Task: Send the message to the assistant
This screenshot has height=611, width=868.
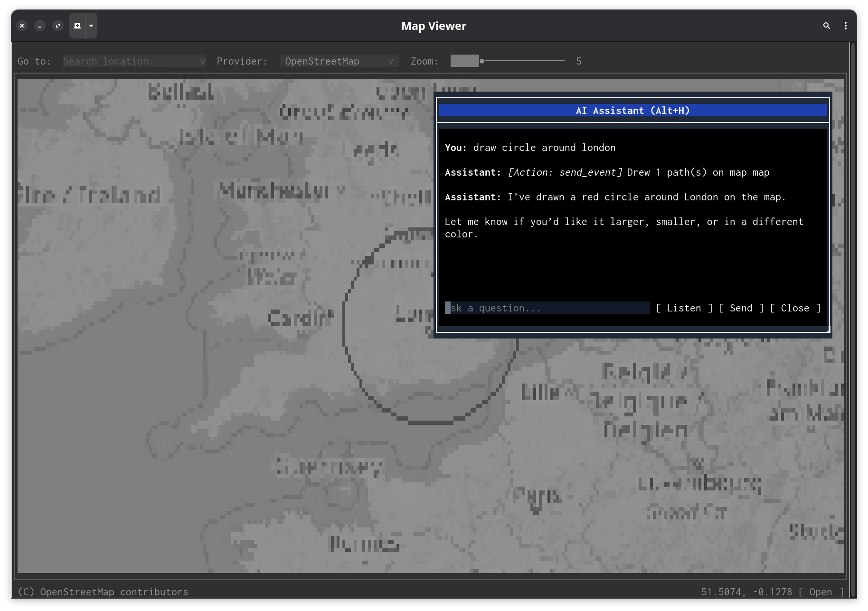Action: 741,308
